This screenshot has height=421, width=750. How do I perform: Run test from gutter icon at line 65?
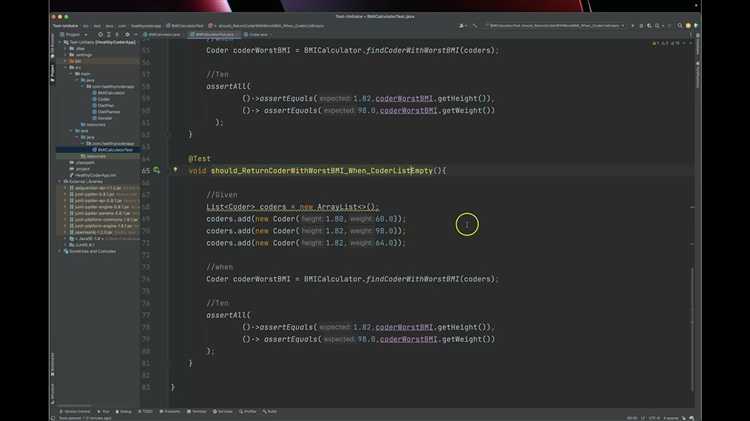(x=156, y=170)
